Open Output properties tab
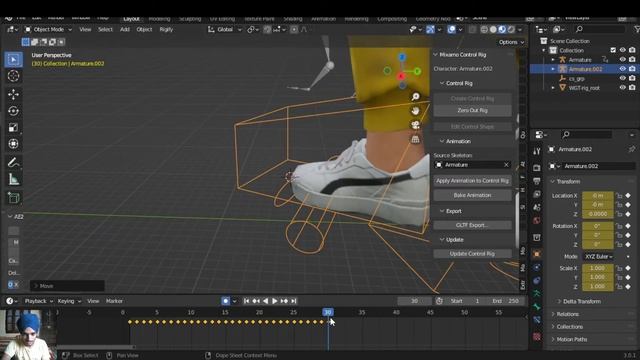Image resolution: width=640 pixels, height=360 pixels. 537,181
